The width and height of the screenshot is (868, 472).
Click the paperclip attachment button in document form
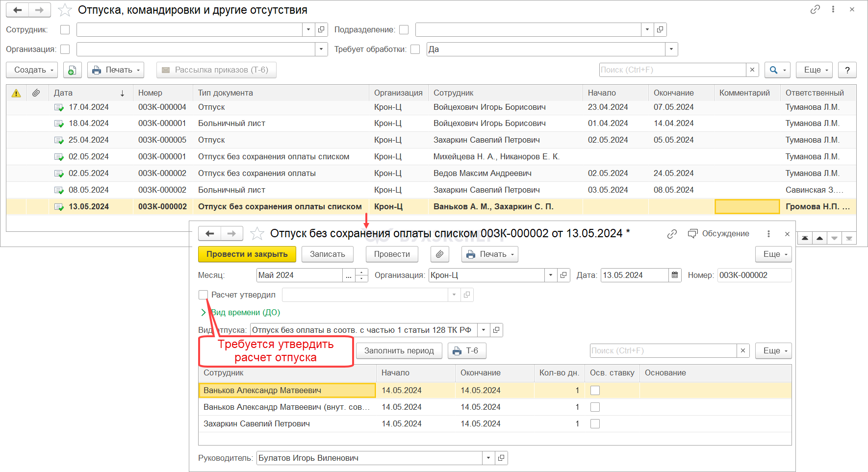point(440,254)
